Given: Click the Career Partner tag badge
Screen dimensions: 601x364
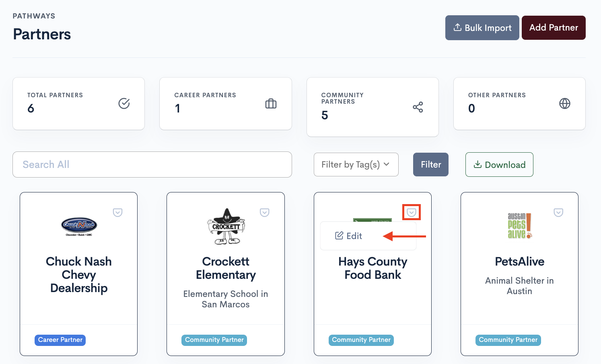Looking at the screenshot, I should (x=60, y=340).
